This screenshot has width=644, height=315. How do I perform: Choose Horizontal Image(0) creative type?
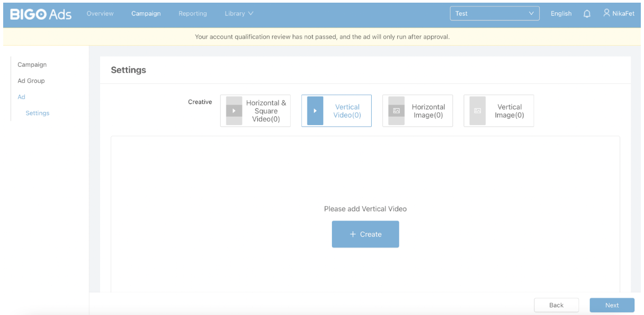point(417,111)
